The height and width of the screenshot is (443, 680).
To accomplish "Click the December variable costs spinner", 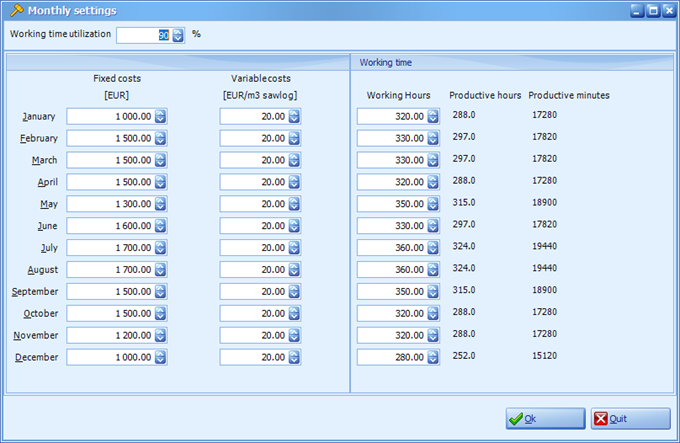I will (x=294, y=357).
